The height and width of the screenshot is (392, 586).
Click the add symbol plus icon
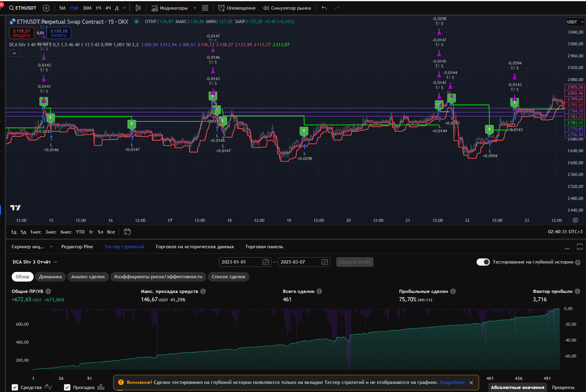[x=46, y=8]
